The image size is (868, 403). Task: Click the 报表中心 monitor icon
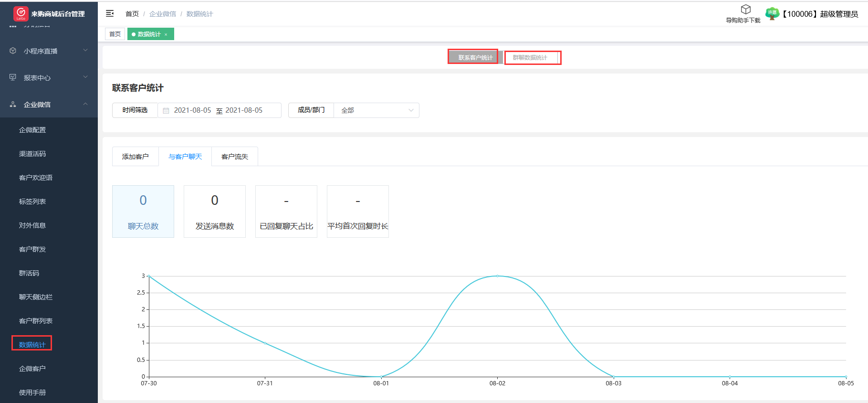(x=13, y=77)
